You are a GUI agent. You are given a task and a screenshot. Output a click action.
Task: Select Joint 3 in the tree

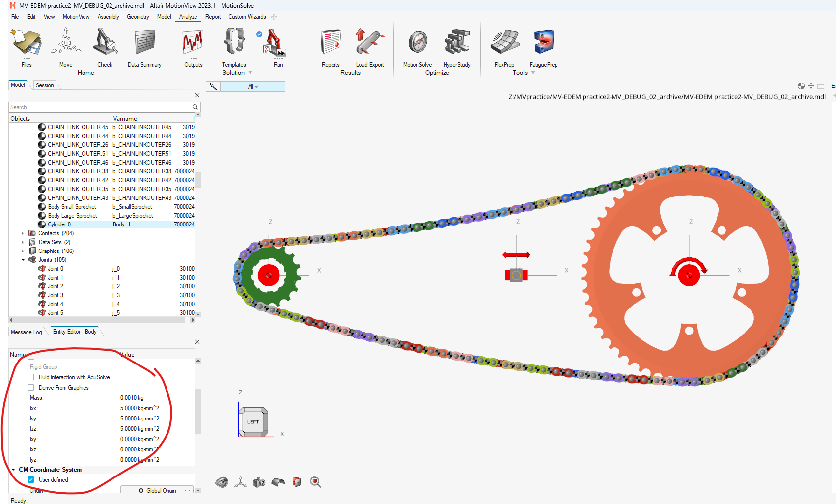pyautogui.click(x=55, y=295)
